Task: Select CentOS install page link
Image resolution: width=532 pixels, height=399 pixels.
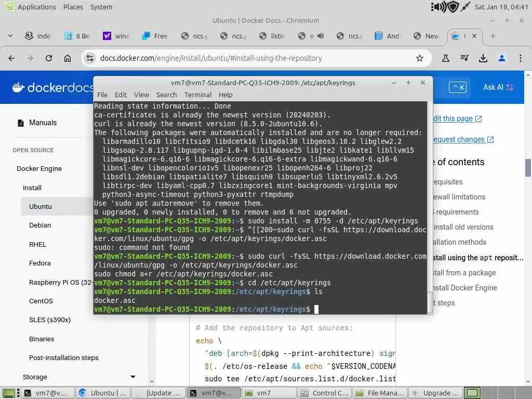Action: (x=41, y=301)
